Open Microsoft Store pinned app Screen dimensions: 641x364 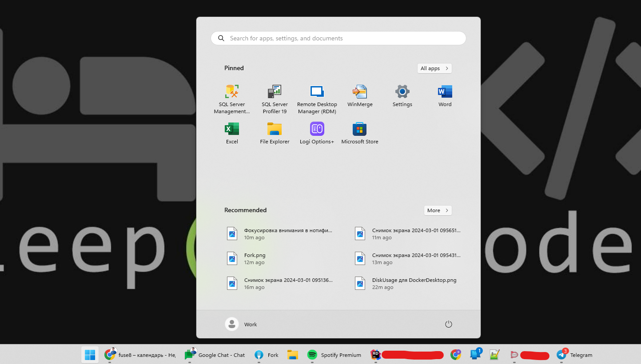click(360, 133)
